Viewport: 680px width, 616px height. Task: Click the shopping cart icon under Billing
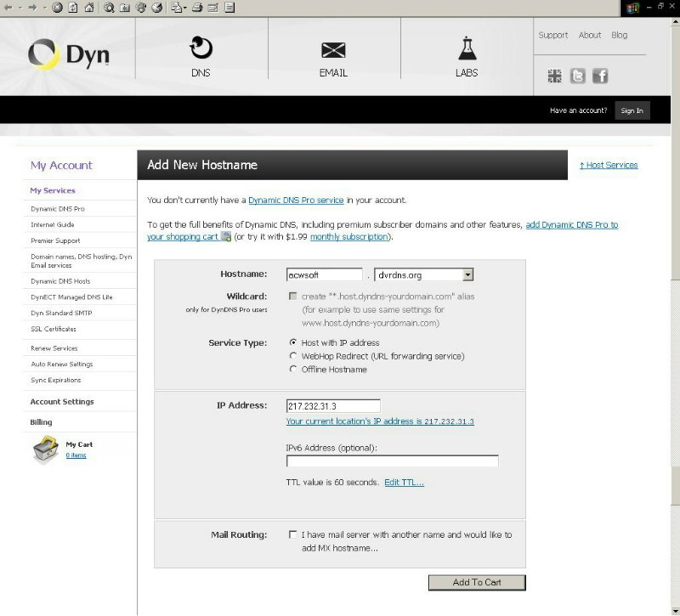point(45,449)
